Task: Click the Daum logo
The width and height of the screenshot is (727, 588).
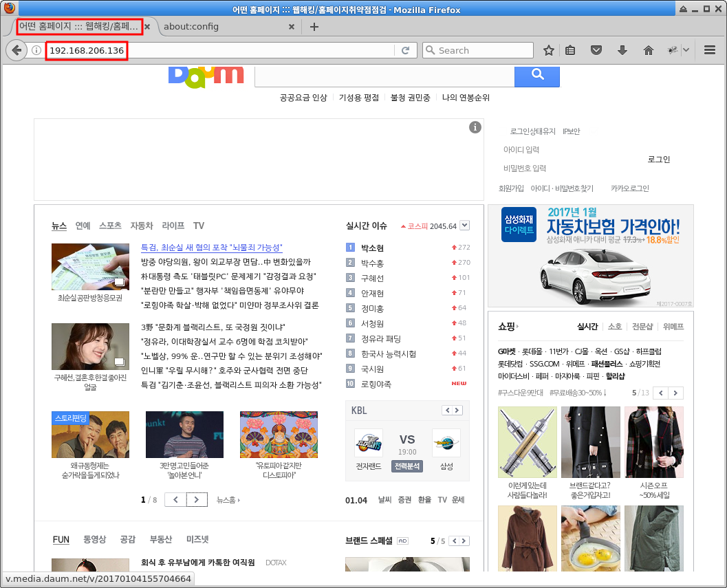Action: click(x=206, y=78)
